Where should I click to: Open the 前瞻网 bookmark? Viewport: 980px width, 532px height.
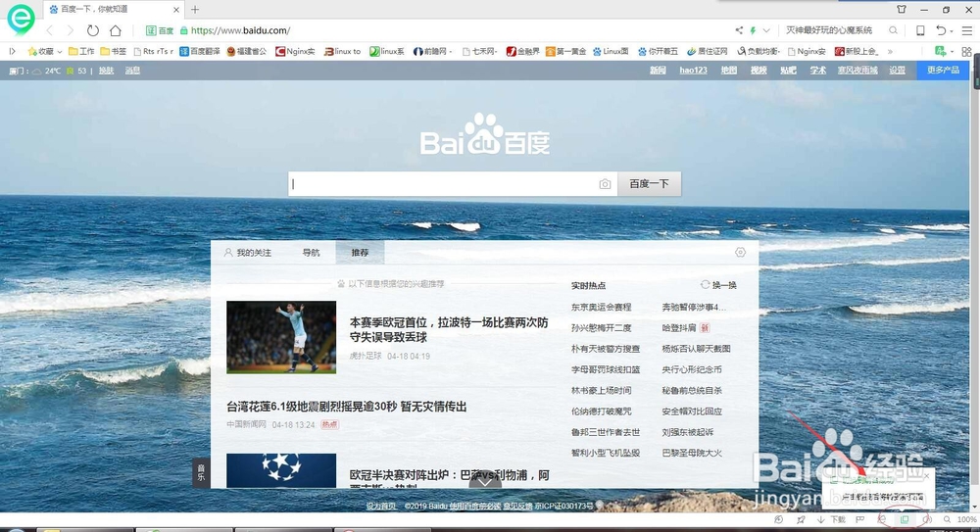pyautogui.click(x=430, y=51)
